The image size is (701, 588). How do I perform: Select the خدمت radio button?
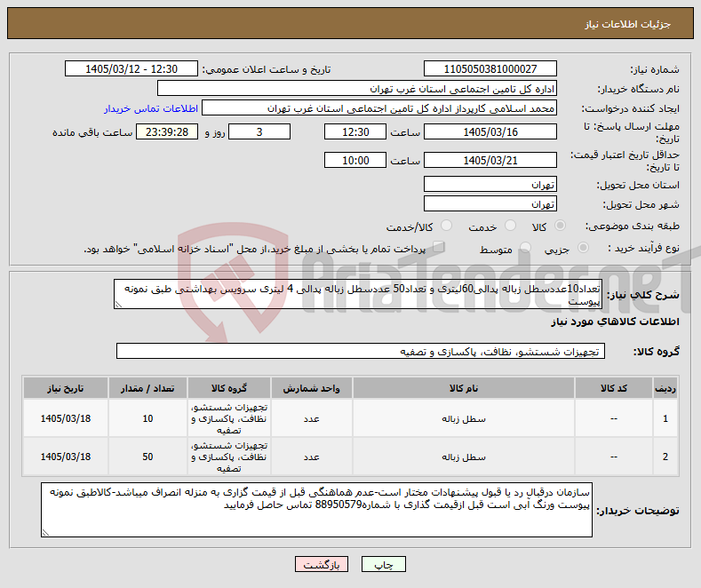[x=510, y=226]
